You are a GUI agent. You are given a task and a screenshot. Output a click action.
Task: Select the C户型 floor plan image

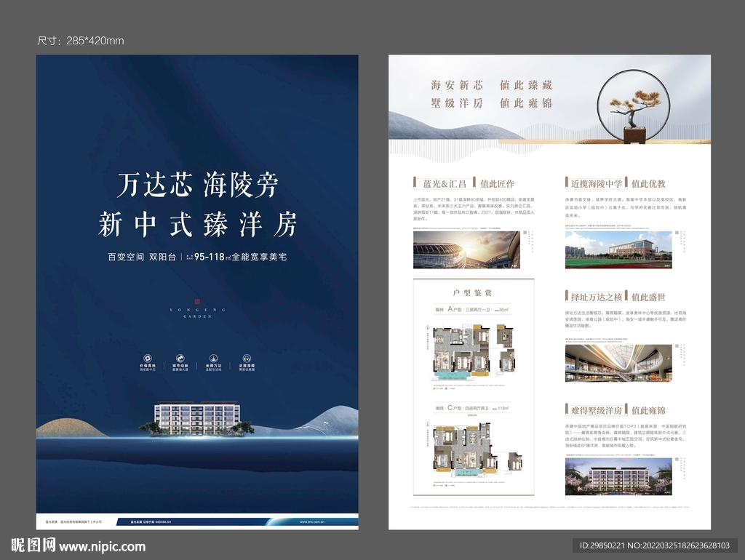point(477,449)
